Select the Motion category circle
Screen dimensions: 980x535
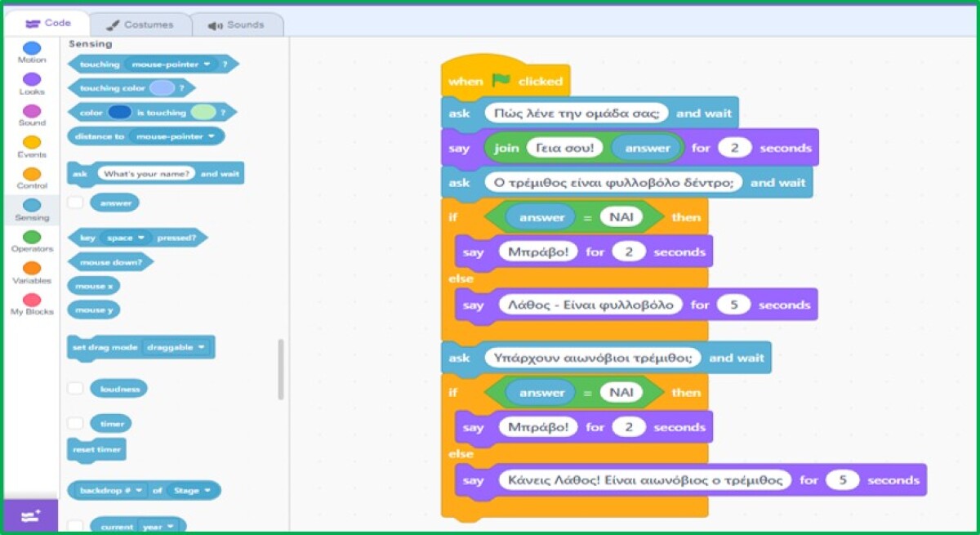tap(32, 48)
